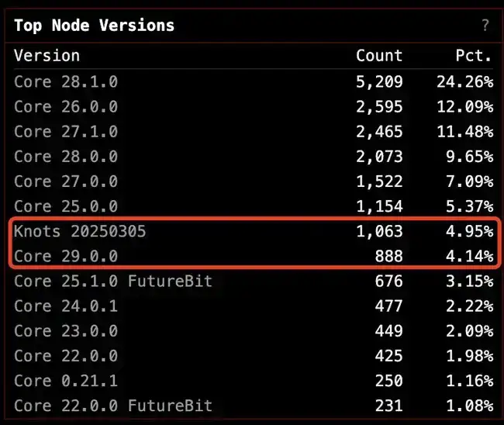Click the Core 25.0.0 entry
Image resolution: width=504 pixels, height=425 pixels.
pos(254,206)
